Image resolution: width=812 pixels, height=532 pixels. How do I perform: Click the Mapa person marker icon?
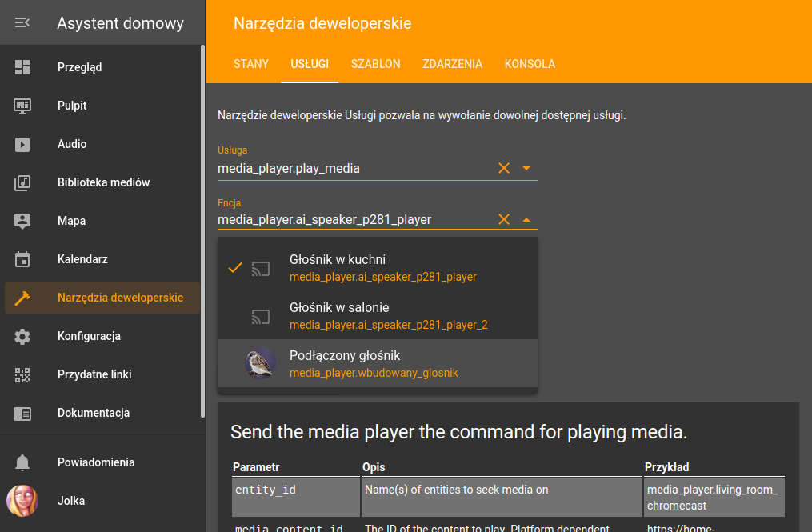(x=22, y=221)
